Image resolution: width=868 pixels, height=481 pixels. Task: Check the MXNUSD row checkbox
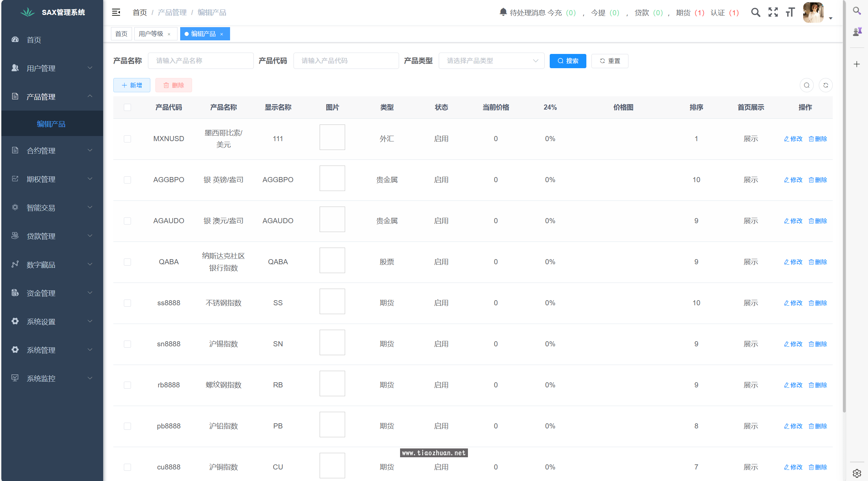(x=127, y=139)
